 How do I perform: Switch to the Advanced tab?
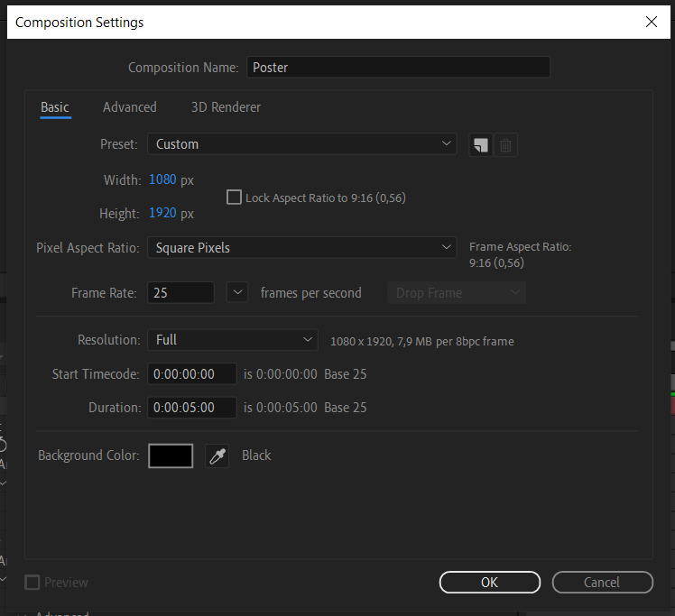pos(129,107)
